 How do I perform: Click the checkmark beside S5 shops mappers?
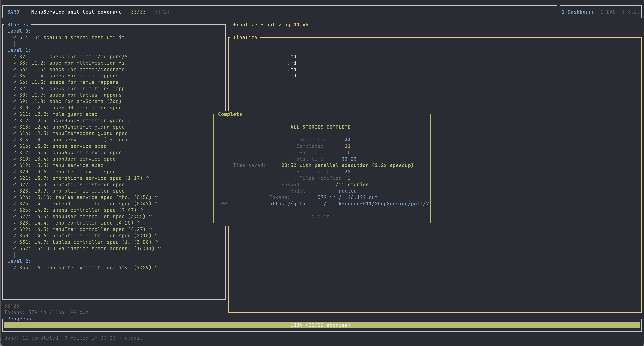pos(15,76)
